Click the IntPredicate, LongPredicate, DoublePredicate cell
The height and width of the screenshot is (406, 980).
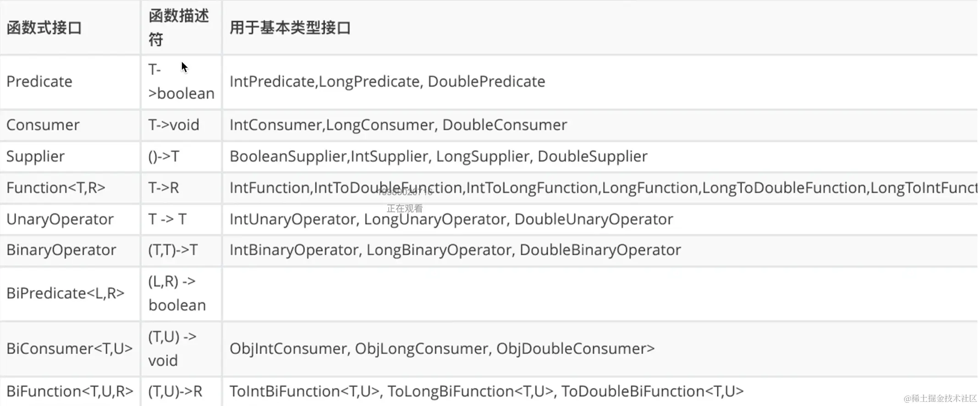(387, 82)
